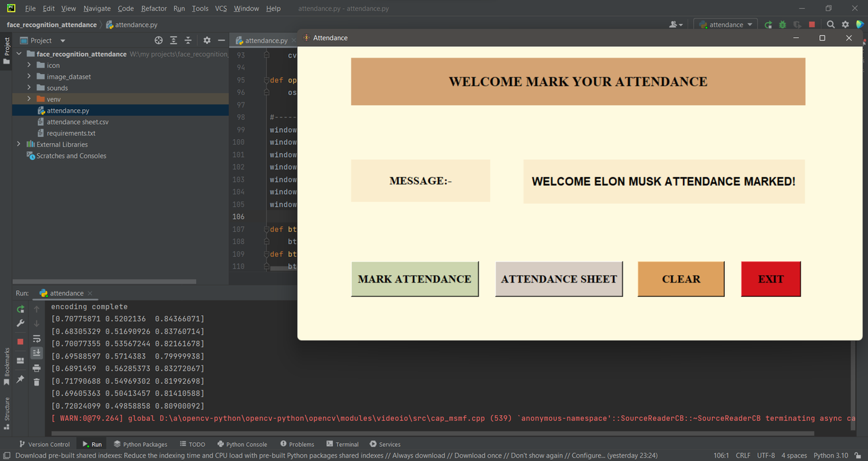The height and width of the screenshot is (461, 868).
Task: Expand the image_dataset folder
Action: 29,77
